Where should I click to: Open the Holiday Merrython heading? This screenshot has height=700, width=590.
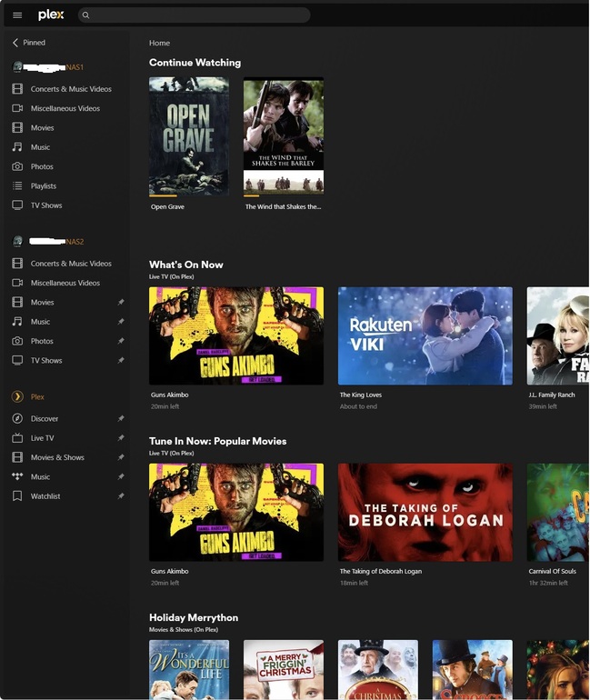point(194,617)
